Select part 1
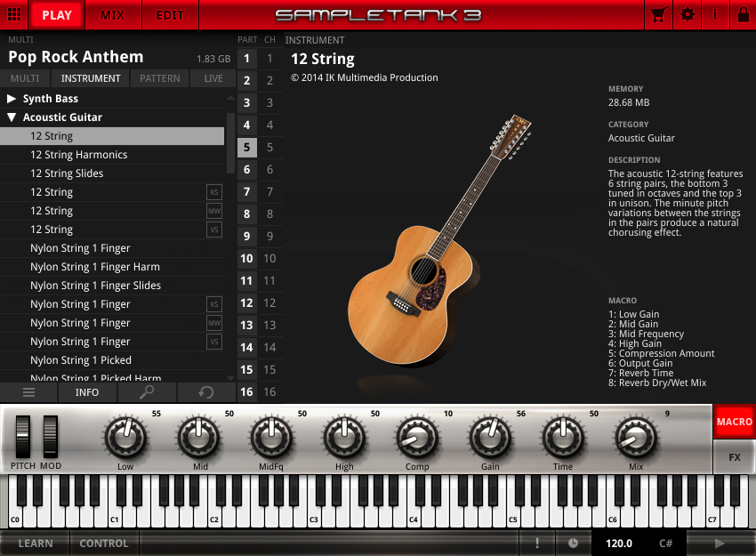 point(246,59)
